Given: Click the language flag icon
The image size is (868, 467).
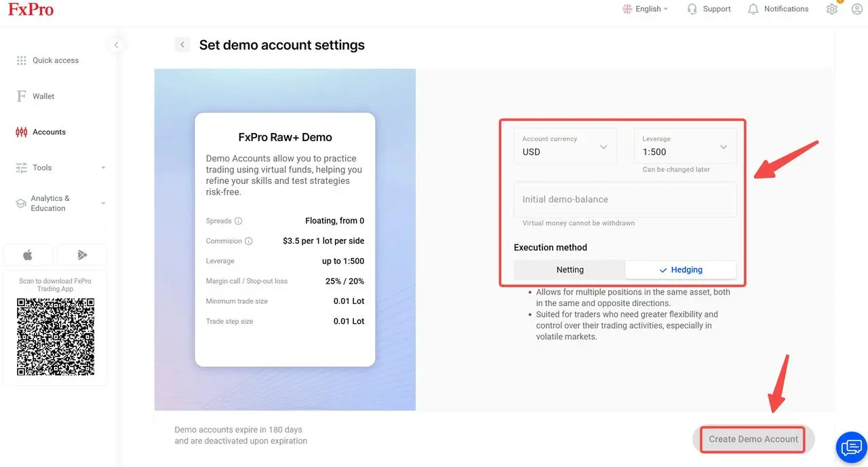Looking at the screenshot, I should pos(627,9).
